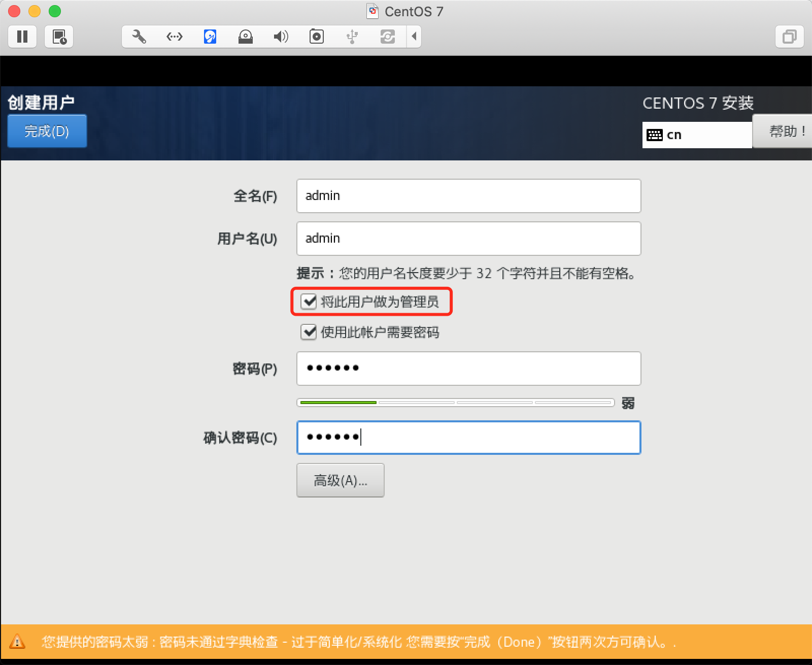Image resolution: width=812 pixels, height=665 pixels.
Task: Click the 帮助 help button
Action: coord(782,131)
